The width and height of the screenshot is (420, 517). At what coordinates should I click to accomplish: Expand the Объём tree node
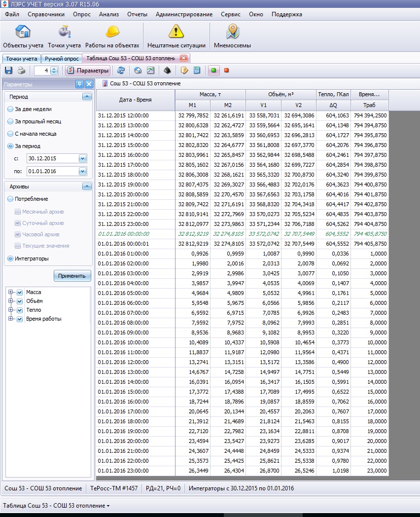[x=10, y=301]
